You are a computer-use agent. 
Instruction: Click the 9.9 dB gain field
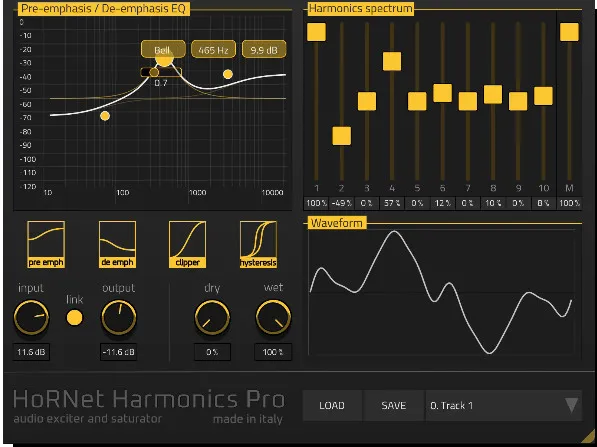point(264,49)
